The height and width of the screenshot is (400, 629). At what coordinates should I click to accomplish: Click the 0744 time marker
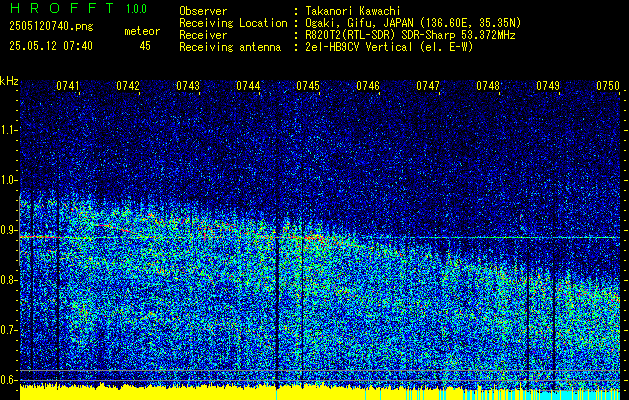click(x=248, y=86)
